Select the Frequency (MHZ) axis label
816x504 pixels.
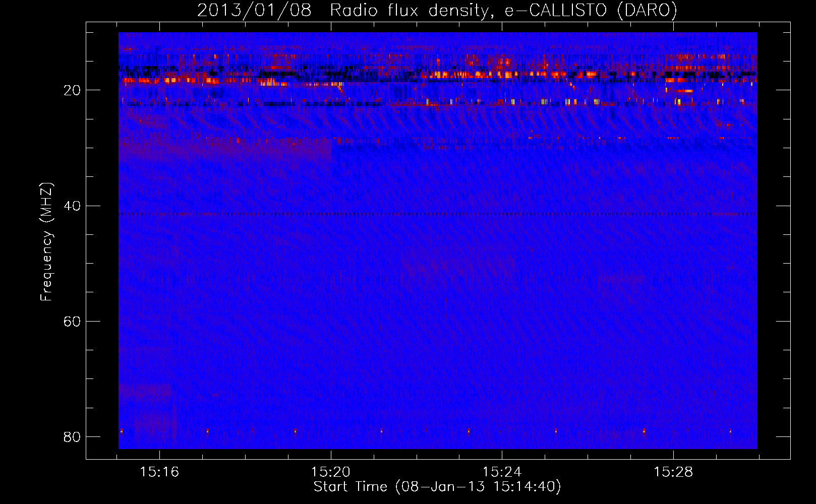click(x=46, y=242)
